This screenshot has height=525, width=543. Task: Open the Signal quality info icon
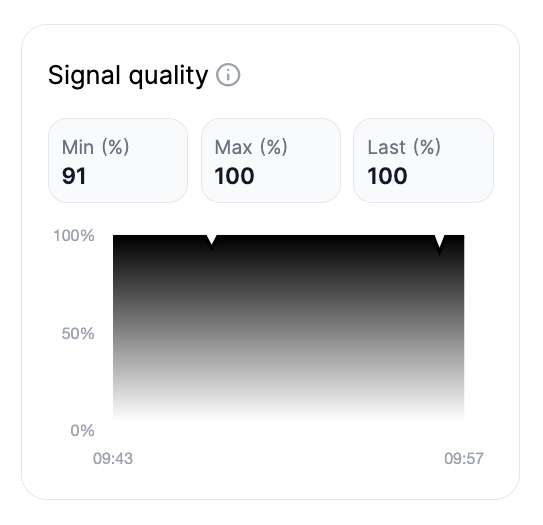(228, 75)
